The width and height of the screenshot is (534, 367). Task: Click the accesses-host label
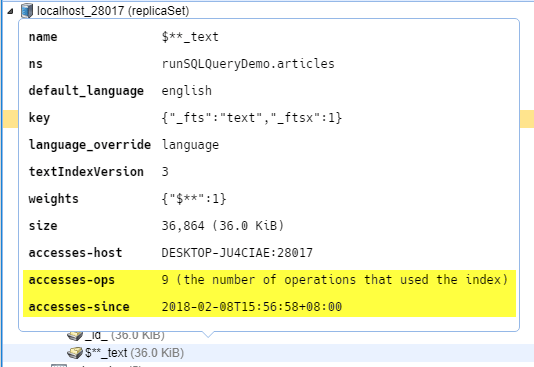75,253
